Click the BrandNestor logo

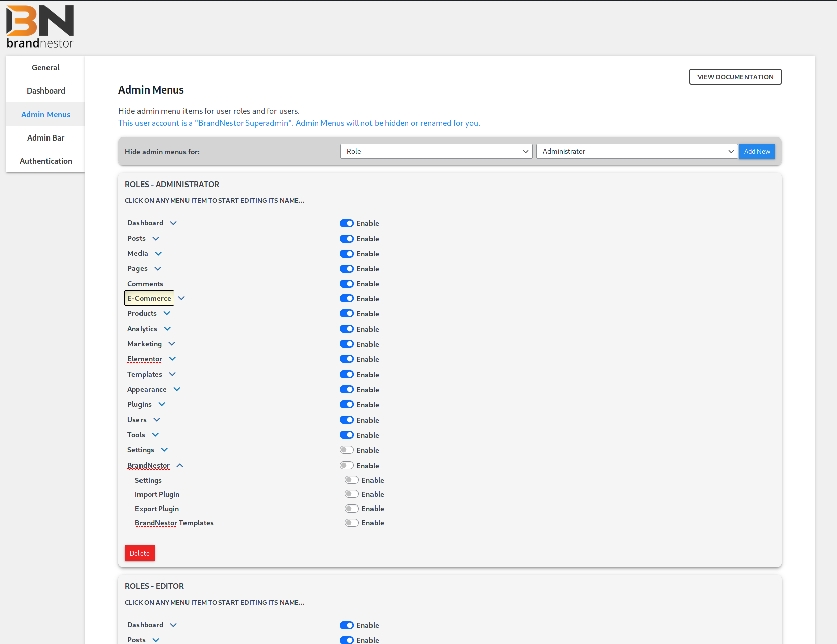click(x=40, y=27)
